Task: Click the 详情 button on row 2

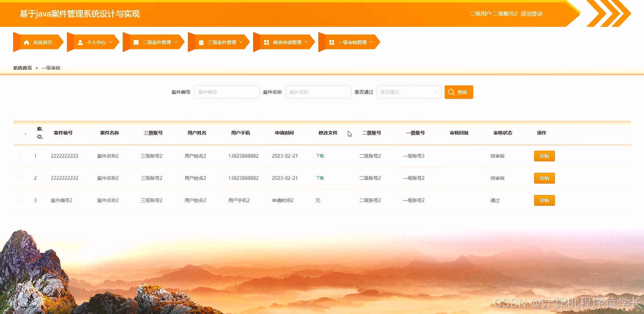Action: coord(544,178)
